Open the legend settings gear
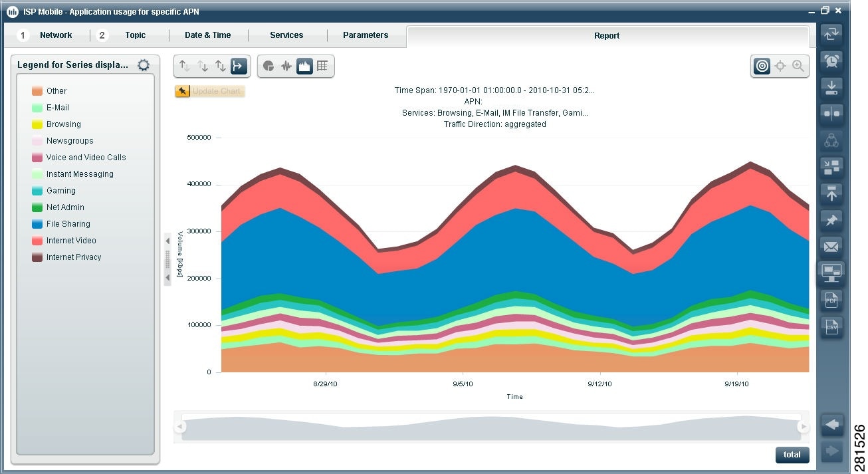The image size is (868, 474). point(143,64)
